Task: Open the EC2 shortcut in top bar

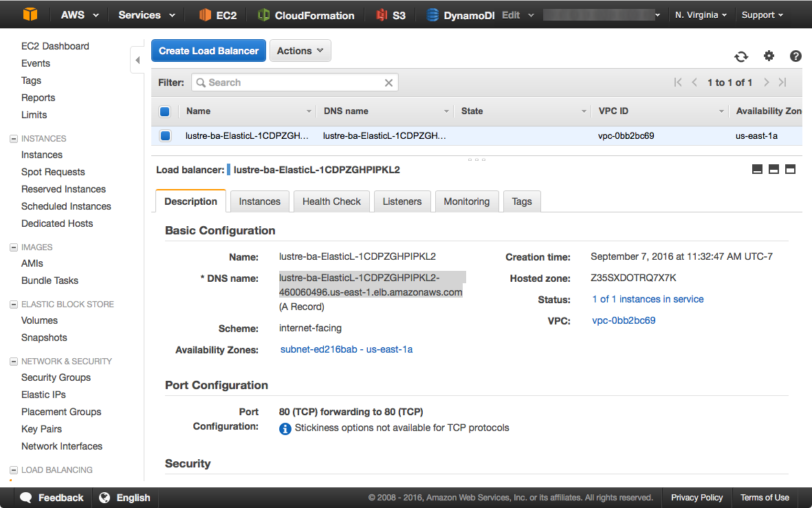Action: (x=218, y=15)
